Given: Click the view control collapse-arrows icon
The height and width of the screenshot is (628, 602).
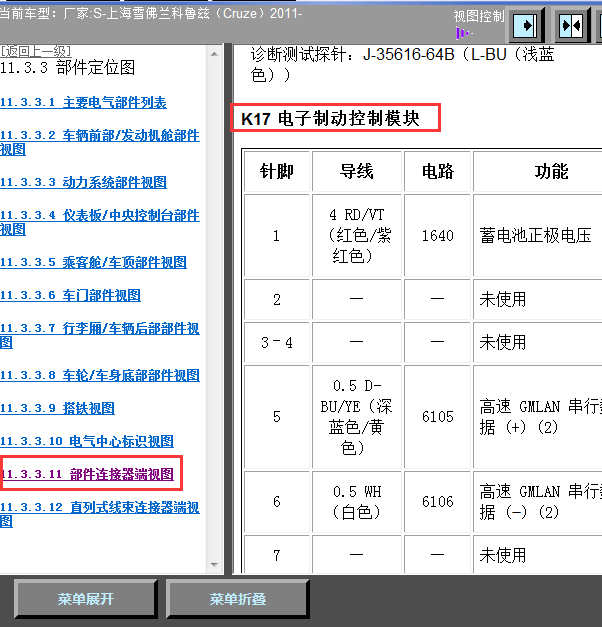Looking at the screenshot, I should click(571, 26).
